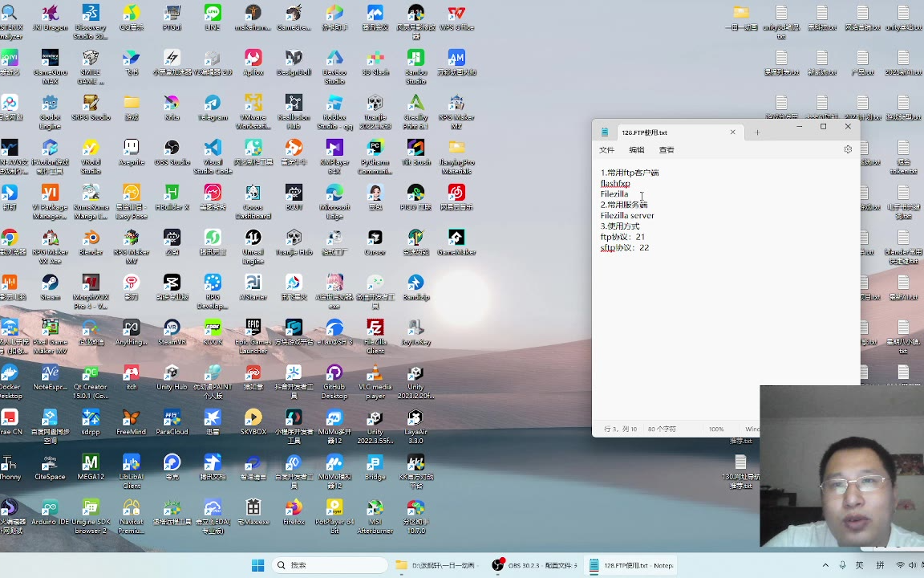Select the Bambu Studio desktop icon
This screenshot has height=578, width=924.
point(416,67)
